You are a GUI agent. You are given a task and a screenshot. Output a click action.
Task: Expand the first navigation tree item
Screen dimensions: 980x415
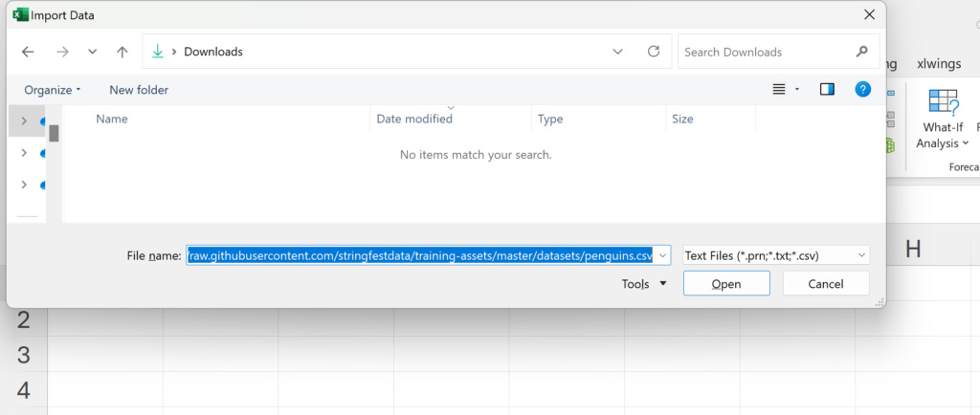click(x=24, y=121)
